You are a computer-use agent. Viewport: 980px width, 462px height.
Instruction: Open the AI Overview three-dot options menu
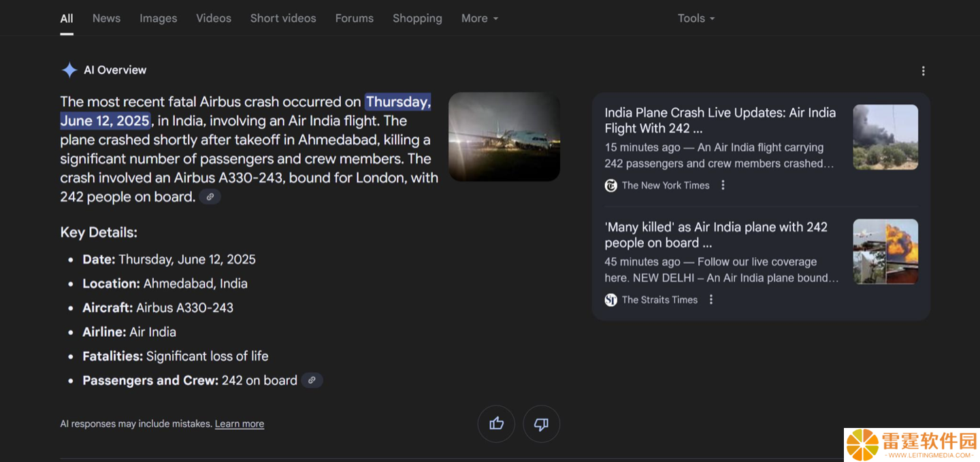[923, 71]
